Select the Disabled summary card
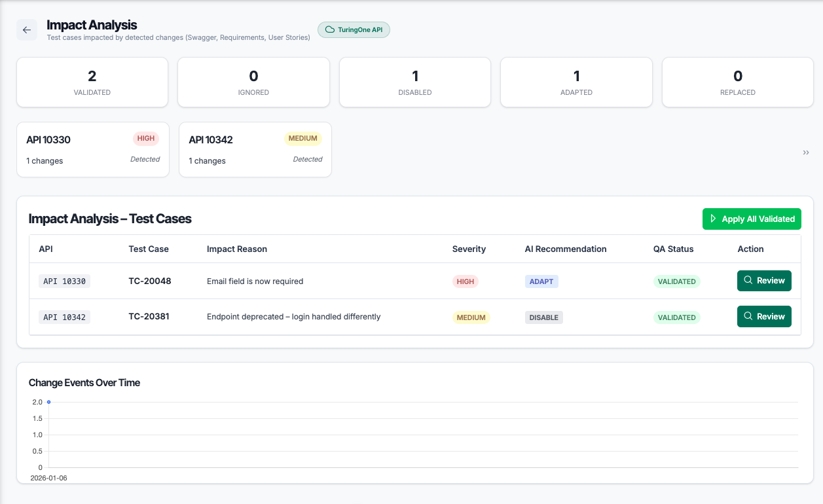The width and height of the screenshot is (823, 504). coord(415,82)
